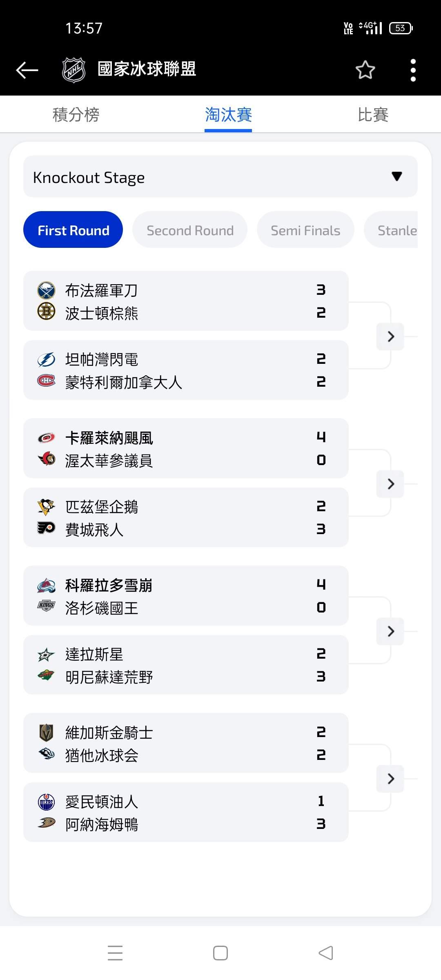Favorite the league with star icon
This screenshot has width=441, height=980.
(365, 70)
